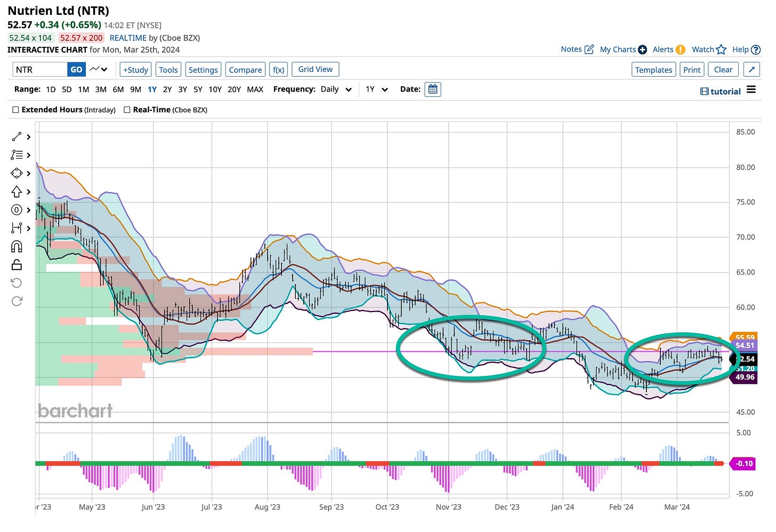Select the 5Y range
Image resolution: width=776 pixels, height=532 pixels.
[x=198, y=89]
